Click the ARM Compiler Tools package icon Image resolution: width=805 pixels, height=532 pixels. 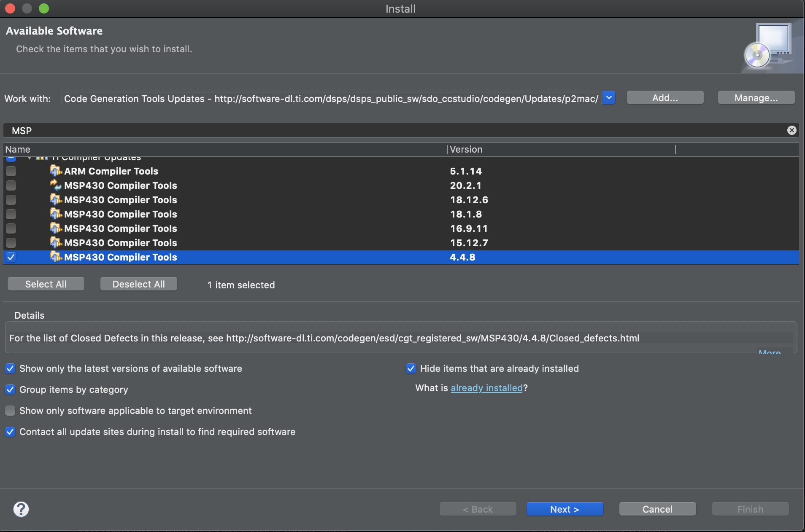point(56,171)
